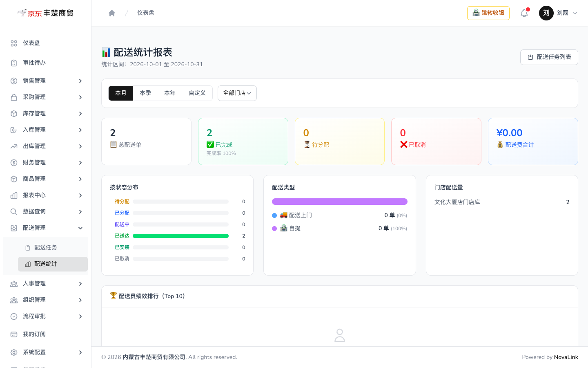The image size is (588, 368).
Task: Click the 刘 user avatar
Action: coord(546,13)
